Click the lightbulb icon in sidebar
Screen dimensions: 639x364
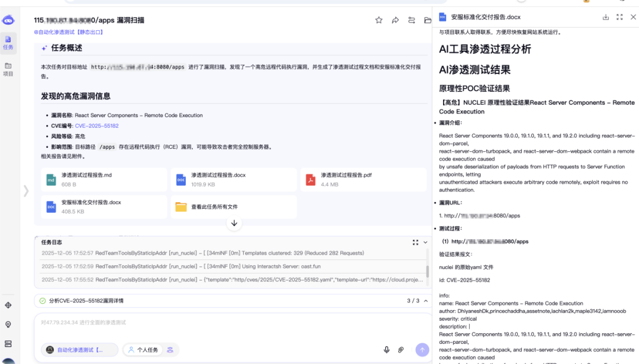(8, 324)
